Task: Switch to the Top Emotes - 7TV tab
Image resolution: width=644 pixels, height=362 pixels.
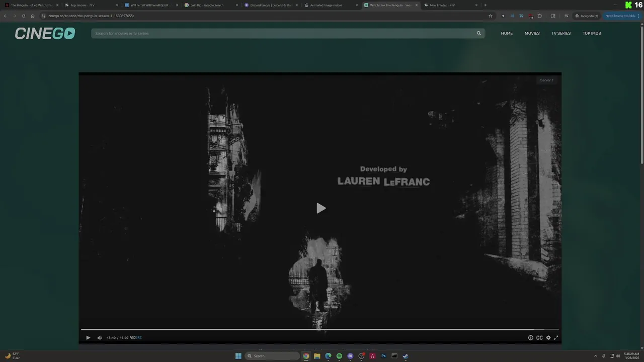Action: pos(91,5)
